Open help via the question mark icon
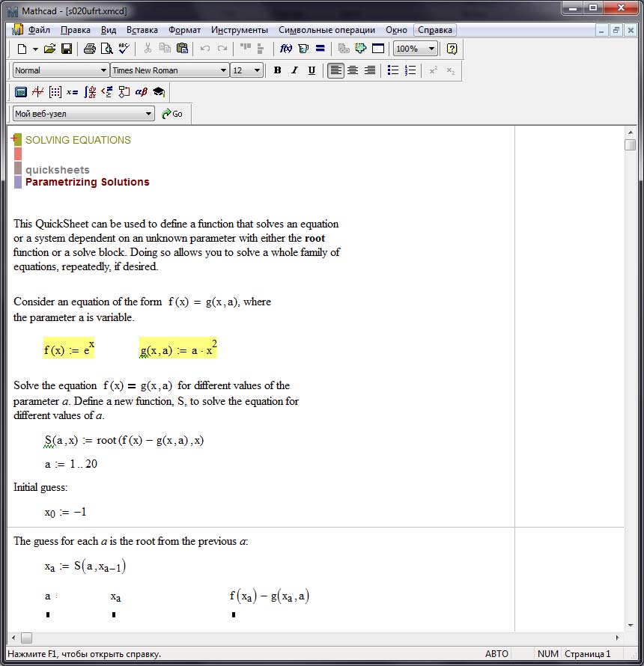 pyautogui.click(x=452, y=49)
